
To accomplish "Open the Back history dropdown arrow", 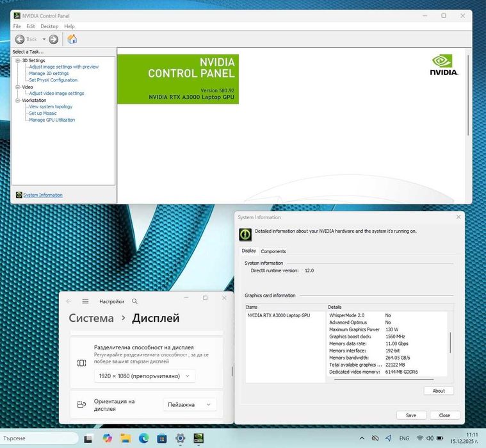I will (44, 39).
